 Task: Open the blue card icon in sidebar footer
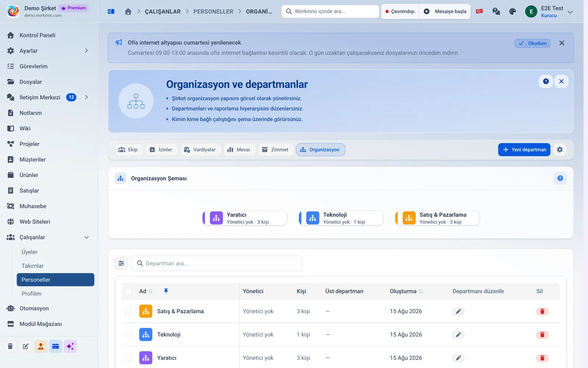(x=55, y=346)
